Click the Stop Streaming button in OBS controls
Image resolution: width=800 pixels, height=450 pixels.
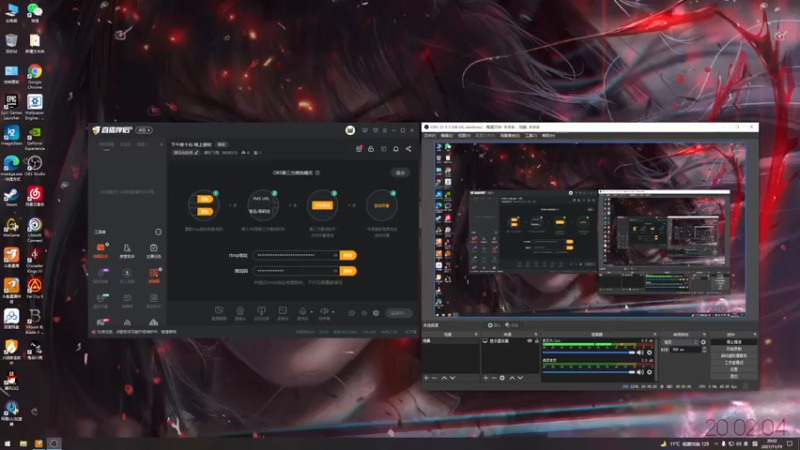point(733,342)
